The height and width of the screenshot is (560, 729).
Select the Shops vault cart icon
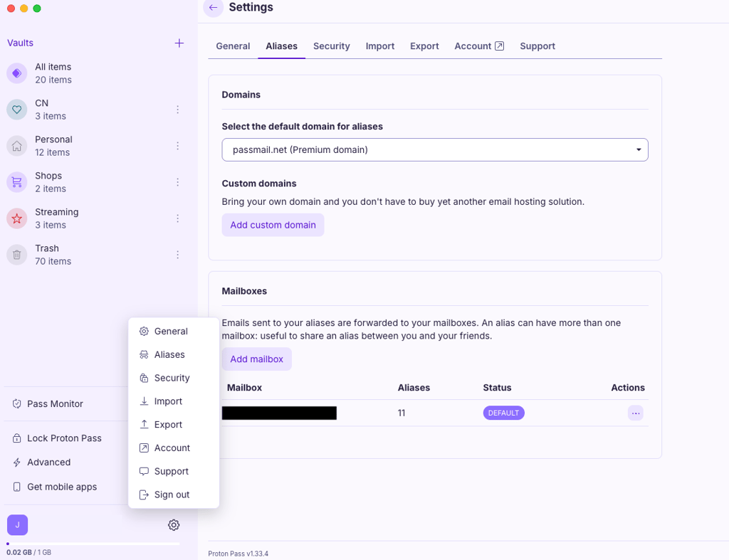click(x=17, y=182)
